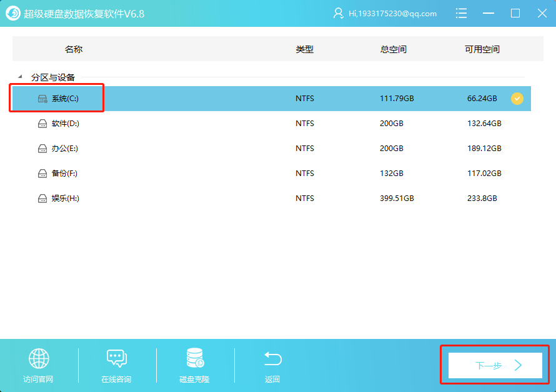Close the recovery software window
Image resolution: width=556 pixels, height=392 pixels.
tap(542, 14)
